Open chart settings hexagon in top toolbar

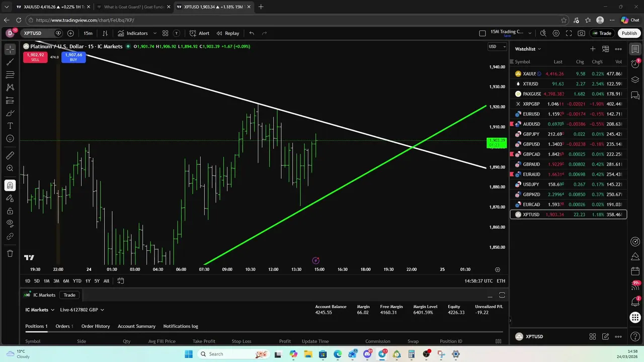tap(556, 33)
